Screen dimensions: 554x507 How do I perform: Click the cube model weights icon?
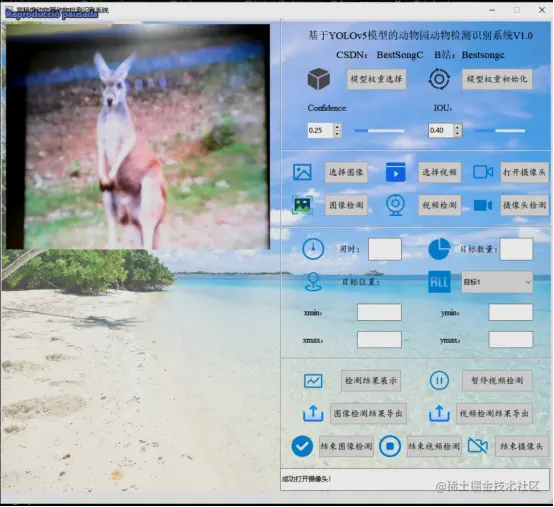tap(319, 79)
